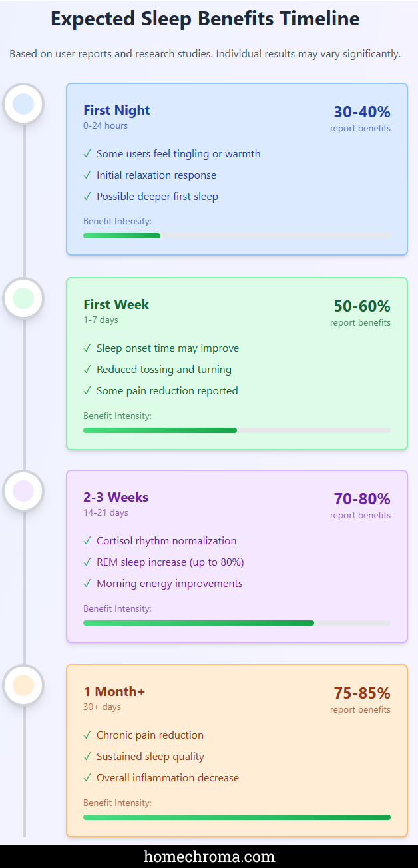
Task: Click the 'Expected Sleep Benefits Timeline' title
Action: click(205, 19)
